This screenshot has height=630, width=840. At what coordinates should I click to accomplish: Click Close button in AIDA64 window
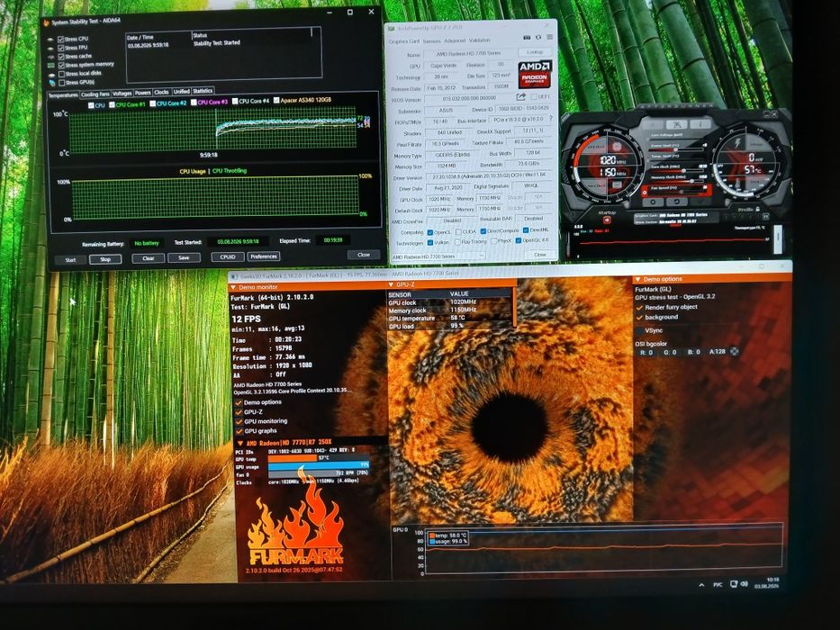(x=364, y=255)
